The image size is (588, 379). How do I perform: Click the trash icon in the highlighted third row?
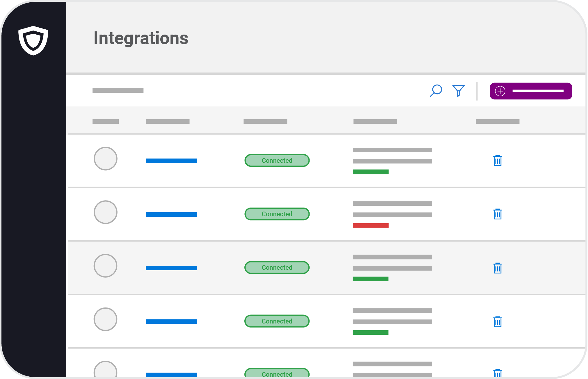[498, 268]
